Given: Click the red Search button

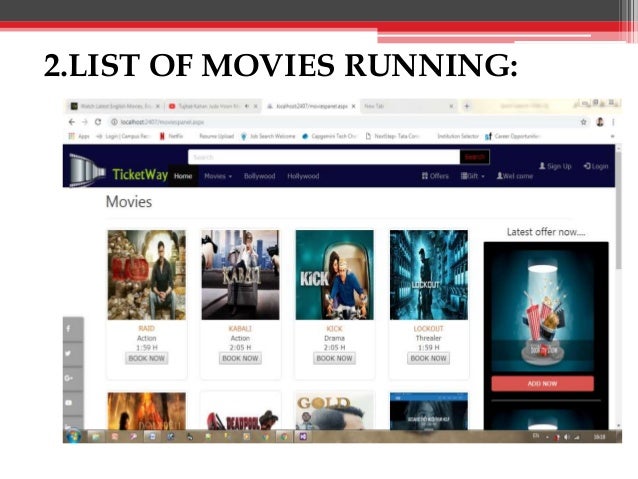Looking at the screenshot, I should click(x=474, y=157).
